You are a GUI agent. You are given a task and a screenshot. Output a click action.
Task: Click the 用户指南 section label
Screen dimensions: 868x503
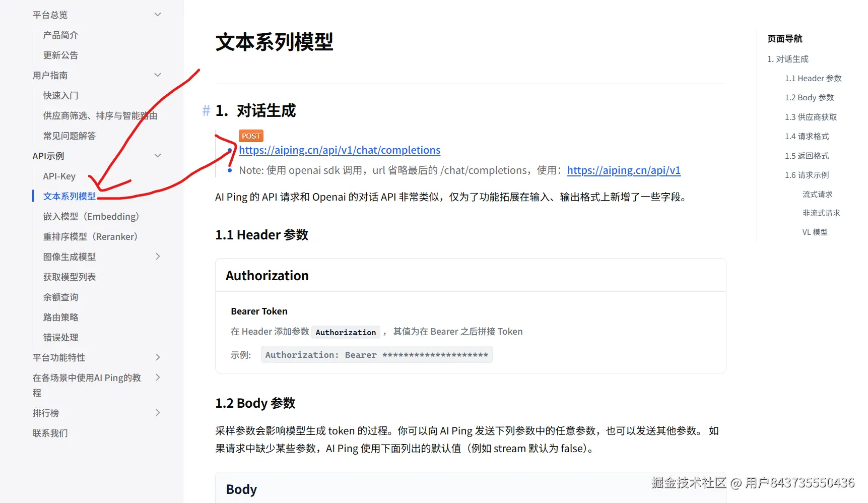pyautogui.click(x=50, y=75)
